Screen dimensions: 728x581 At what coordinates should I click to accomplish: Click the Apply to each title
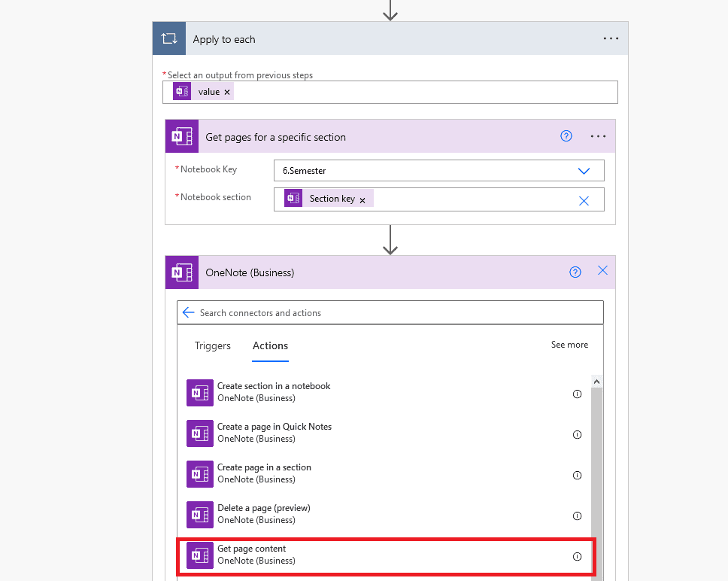coord(224,39)
